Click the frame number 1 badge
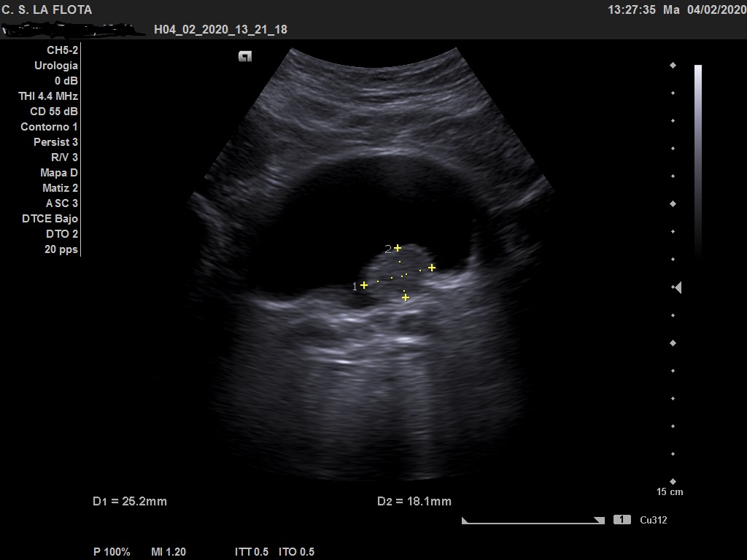The image size is (747, 560). (622, 520)
